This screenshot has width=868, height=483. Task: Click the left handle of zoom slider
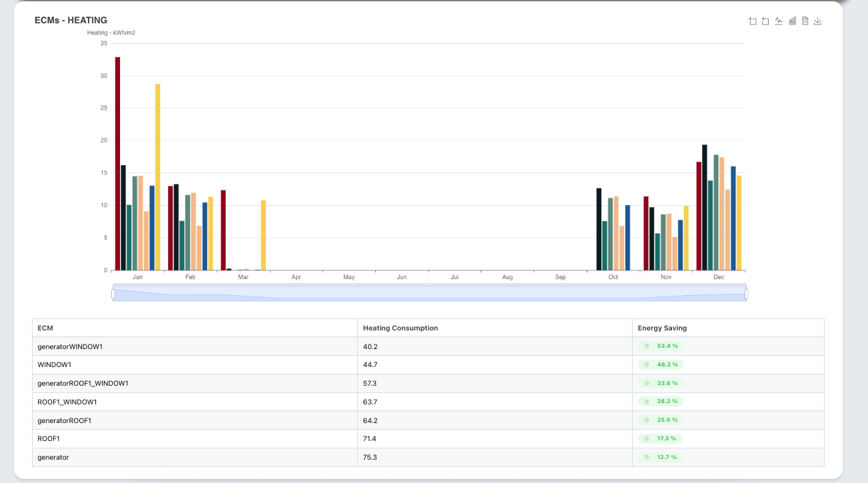tap(113, 294)
